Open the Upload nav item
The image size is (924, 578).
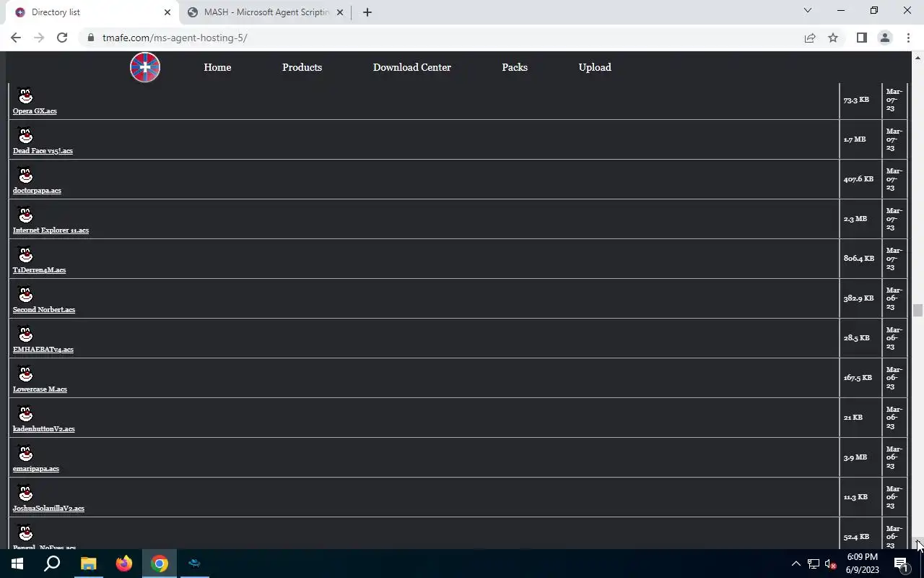point(595,67)
